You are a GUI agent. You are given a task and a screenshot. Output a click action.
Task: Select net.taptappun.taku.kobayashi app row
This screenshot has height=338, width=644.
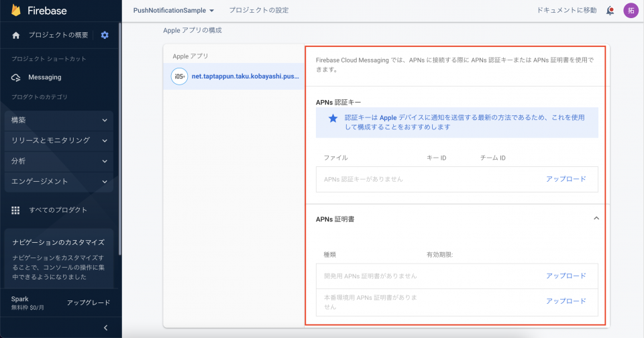(x=233, y=76)
